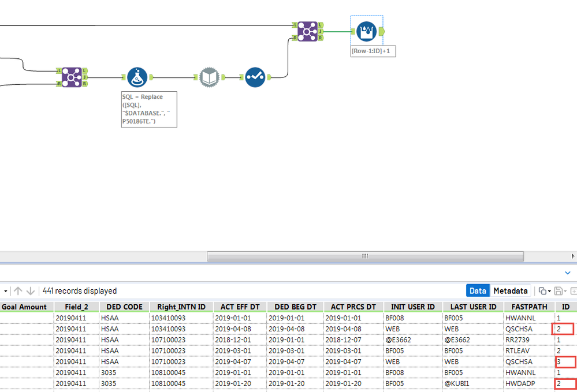Viewport: 577px width, 392px height.
Task: Select the Multi-Row Formula tool
Action: click(367, 32)
